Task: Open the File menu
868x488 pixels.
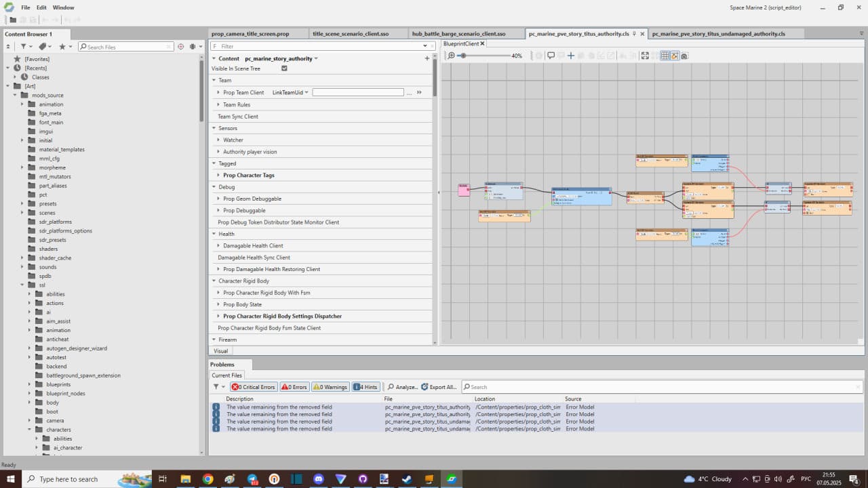Action: (x=25, y=7)
